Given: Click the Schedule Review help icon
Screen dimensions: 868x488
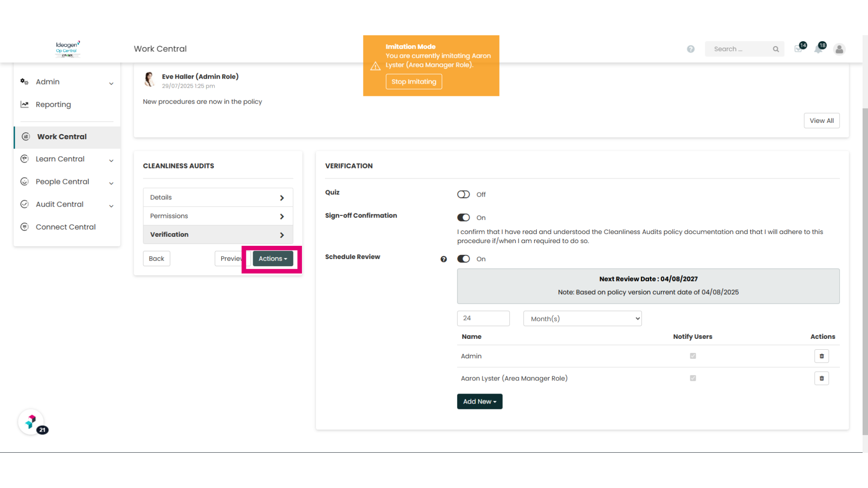Looking at the screenshot, I should coord(443,259).
